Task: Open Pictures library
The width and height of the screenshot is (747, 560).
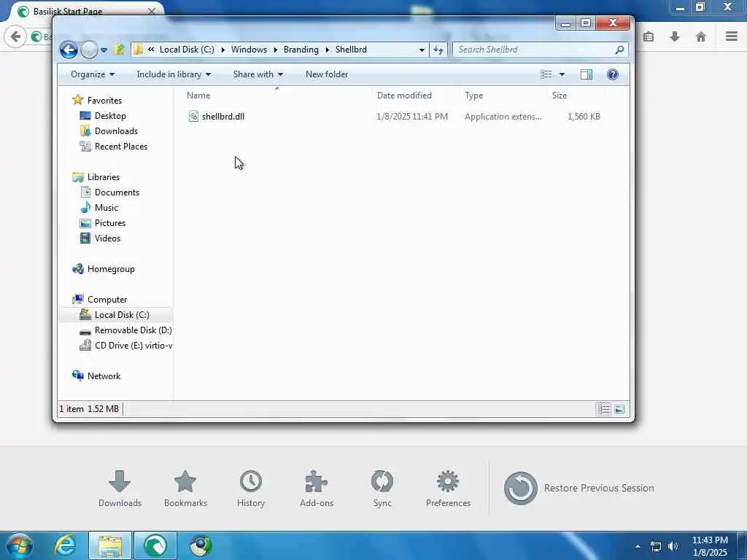Action: [109, 223]
